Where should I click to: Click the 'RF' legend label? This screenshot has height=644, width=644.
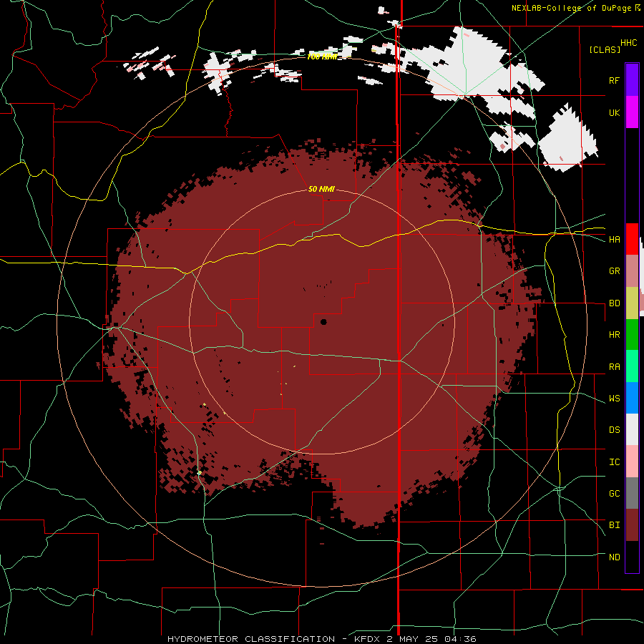[x=614, y=80]
